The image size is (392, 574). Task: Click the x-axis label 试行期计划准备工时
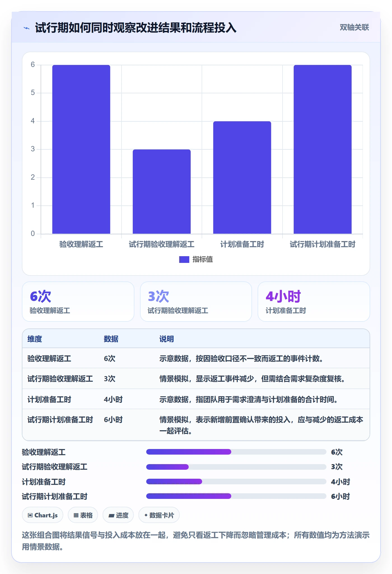tap(323, 244)
